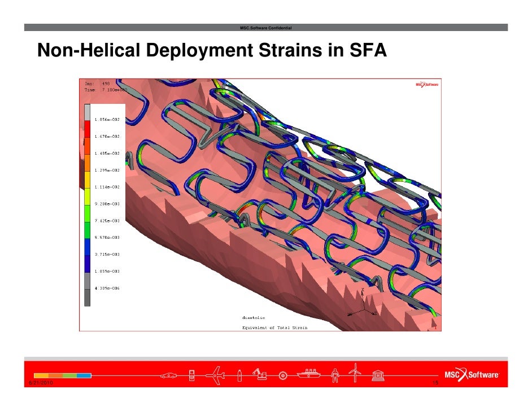Click the orange segment of the footer color bar
This screenshot has width=532, height=411.
pyautogui.click(x=56, y=375)
